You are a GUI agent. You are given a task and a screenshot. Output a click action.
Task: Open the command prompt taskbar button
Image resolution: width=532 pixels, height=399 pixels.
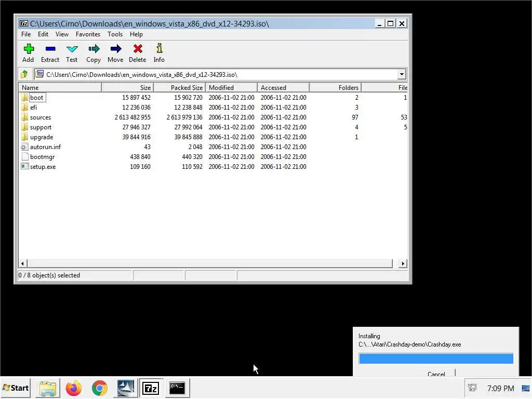point(177,388)
